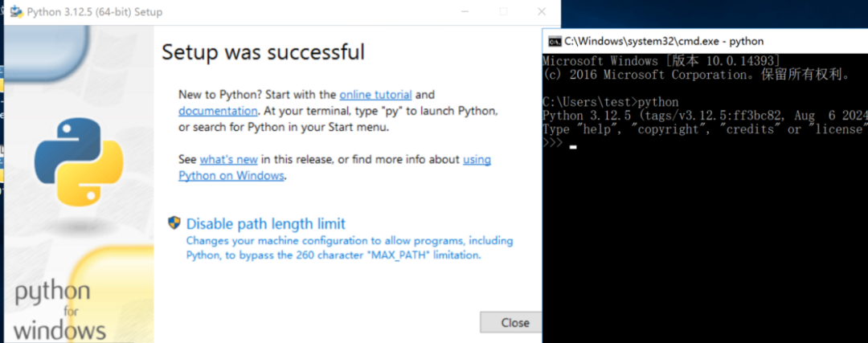Click Disable path length limit option
This screenshot has height=343, width=868.
pyautogui.click(x=266, y=223)
